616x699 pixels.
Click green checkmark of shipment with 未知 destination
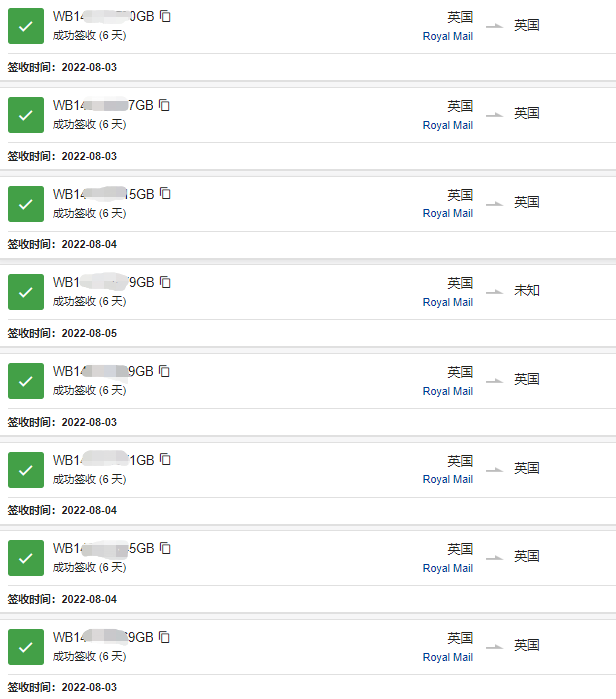tap(26, 292)
